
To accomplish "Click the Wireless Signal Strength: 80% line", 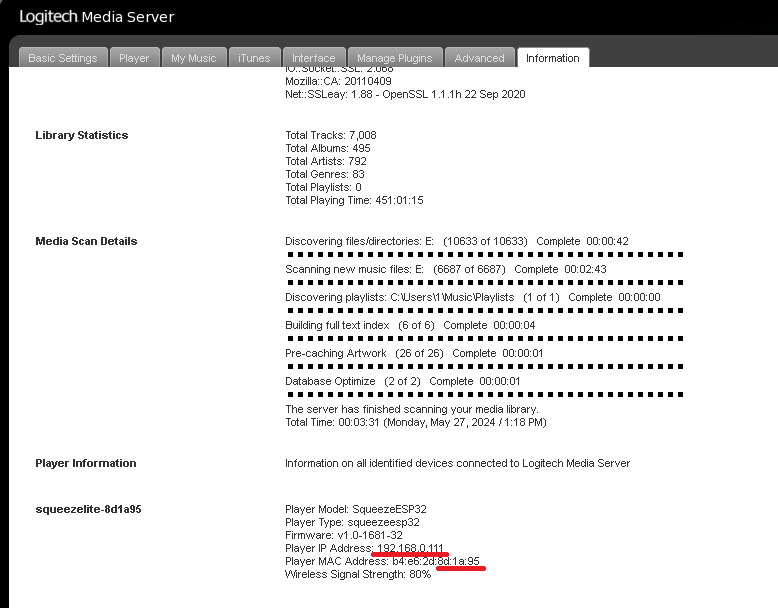I will 358,574.
